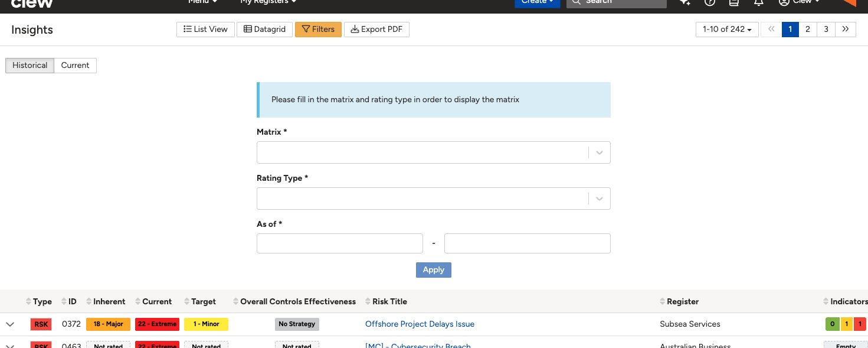Jump to last page with double-right arrows

pos(846,30)
